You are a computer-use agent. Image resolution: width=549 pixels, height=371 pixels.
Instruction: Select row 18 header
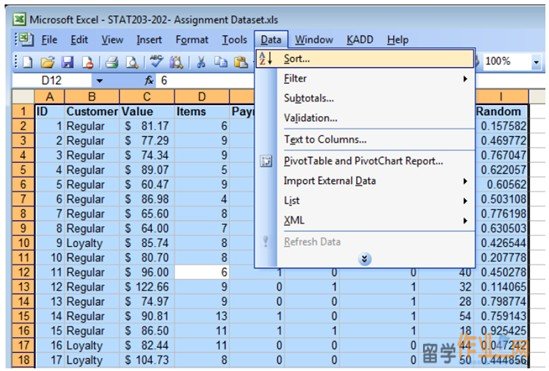[x=23, y=360]
